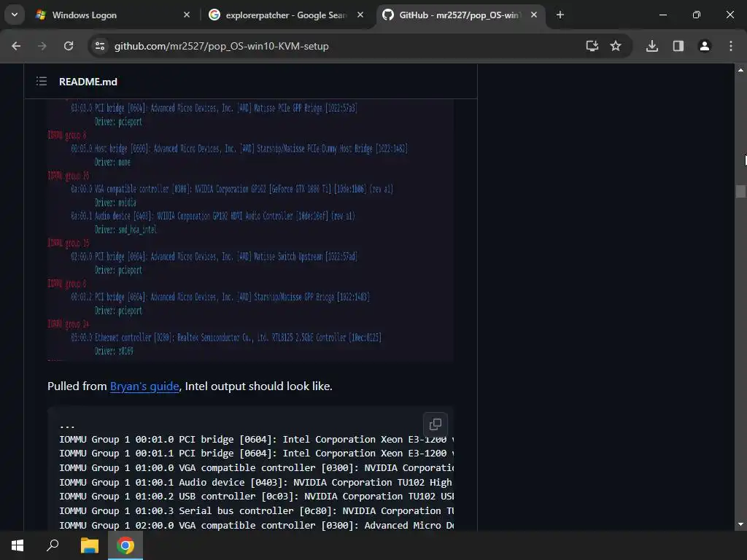Click GeForce GTX VGA compatible controller line

coord(232,189)
